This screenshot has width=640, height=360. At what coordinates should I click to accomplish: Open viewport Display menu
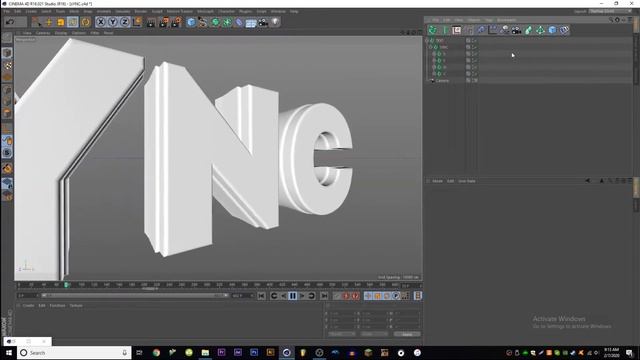tap(61, 33)
